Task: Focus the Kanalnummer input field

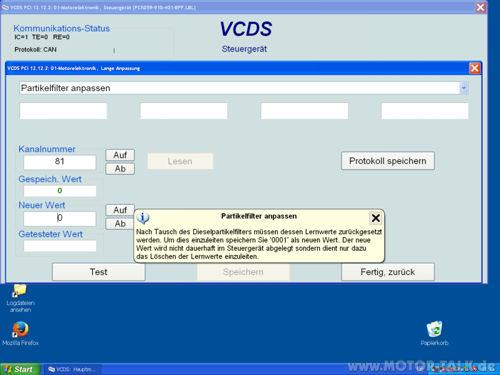Action: point(60,162)
